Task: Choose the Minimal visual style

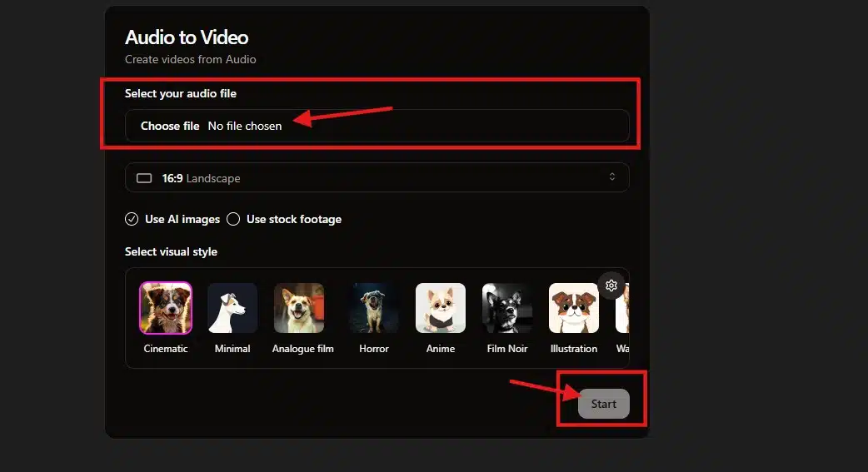Action: click(x=232, y=307)
